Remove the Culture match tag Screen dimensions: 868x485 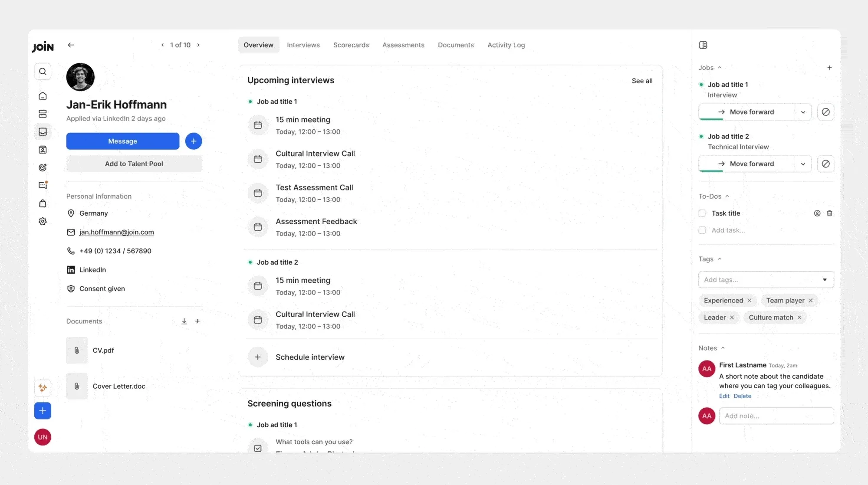point(799,318)
